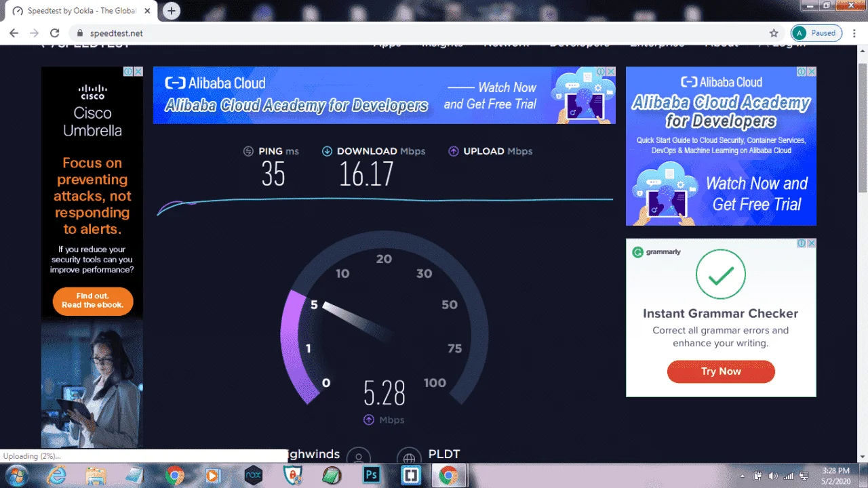
Task: Show hidden system tray icons
Action: [743, 476]
